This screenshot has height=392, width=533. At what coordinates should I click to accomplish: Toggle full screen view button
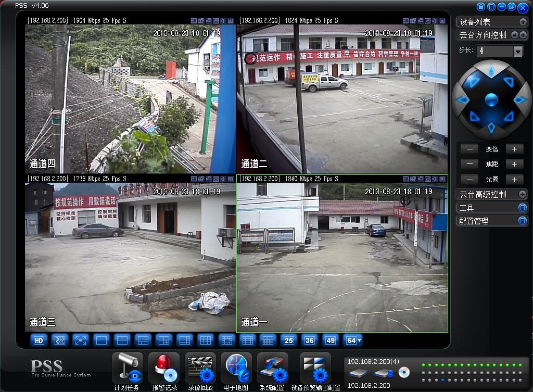pos(80,340)
